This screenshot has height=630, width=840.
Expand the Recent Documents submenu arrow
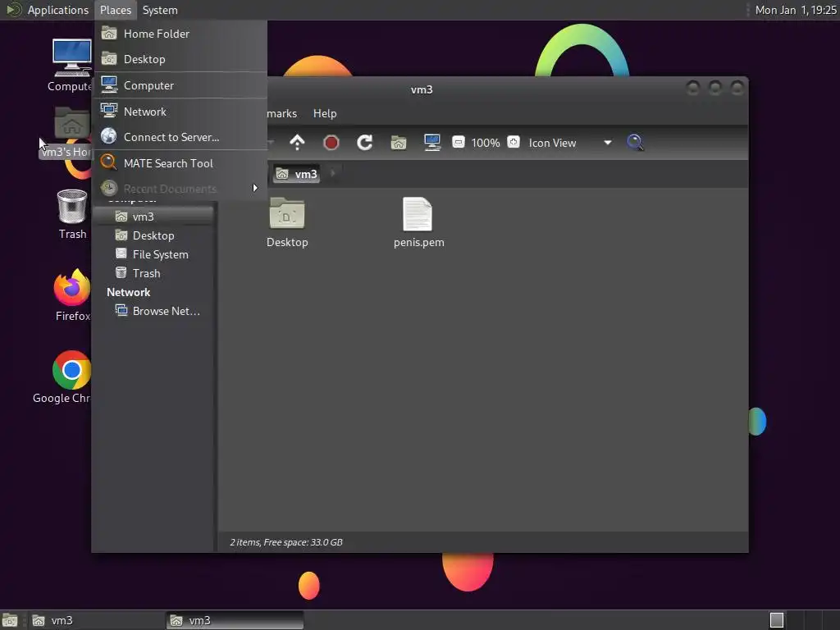255,188
